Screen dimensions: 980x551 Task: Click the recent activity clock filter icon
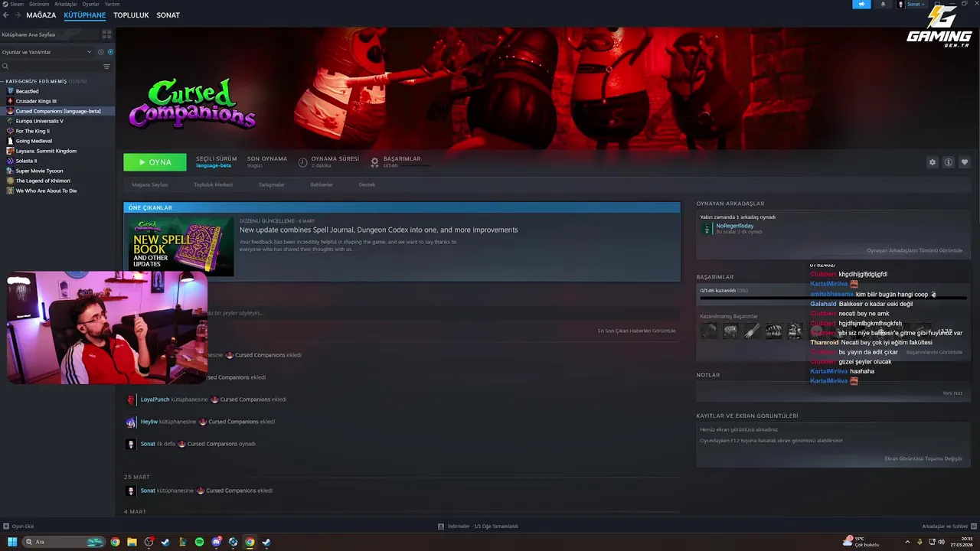coord(100,52)
